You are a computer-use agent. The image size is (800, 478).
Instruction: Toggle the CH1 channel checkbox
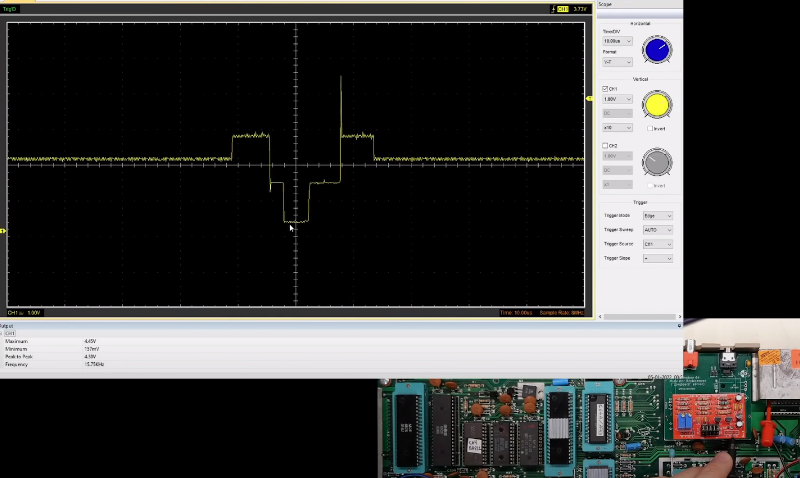click(x=605, y=89)
